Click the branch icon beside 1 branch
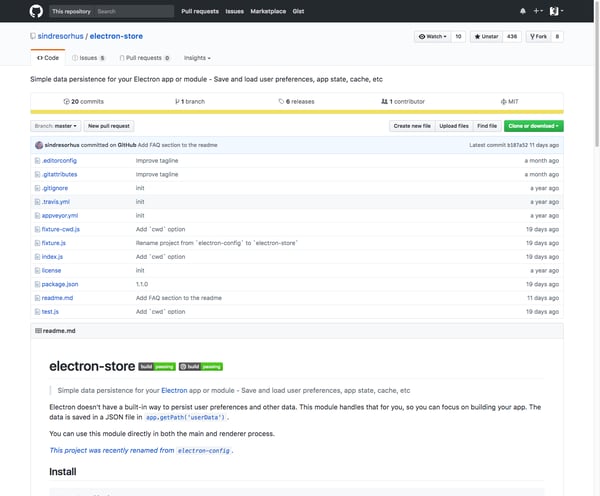600x496 pixels. point(177,101)
